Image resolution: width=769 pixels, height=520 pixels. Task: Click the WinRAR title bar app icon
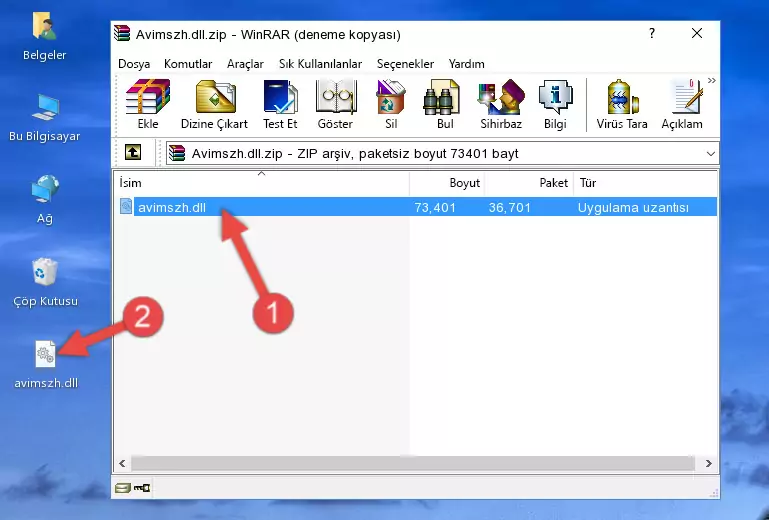(122, 34)
